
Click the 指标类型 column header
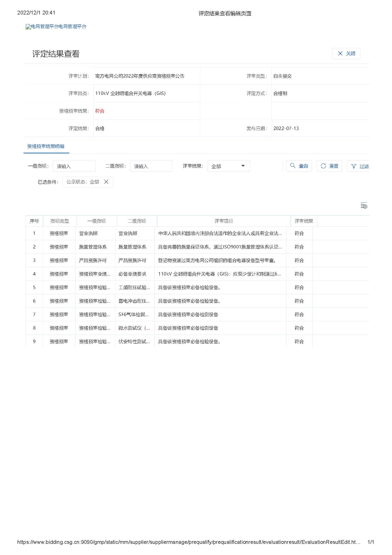(60, 221)
